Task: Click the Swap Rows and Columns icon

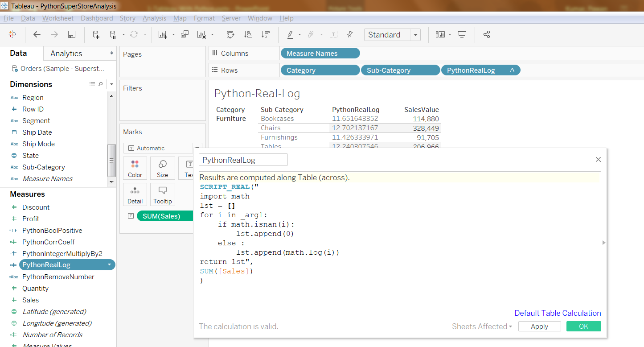Action: coord(230,35)
